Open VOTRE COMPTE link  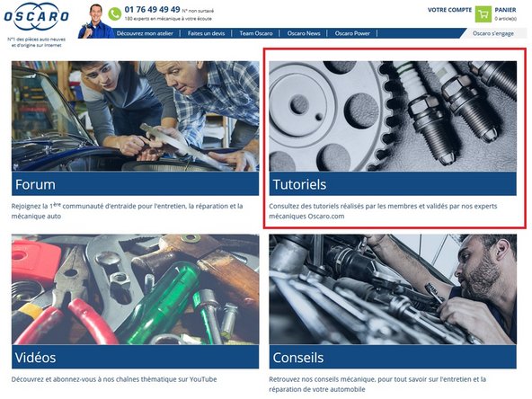449,10
